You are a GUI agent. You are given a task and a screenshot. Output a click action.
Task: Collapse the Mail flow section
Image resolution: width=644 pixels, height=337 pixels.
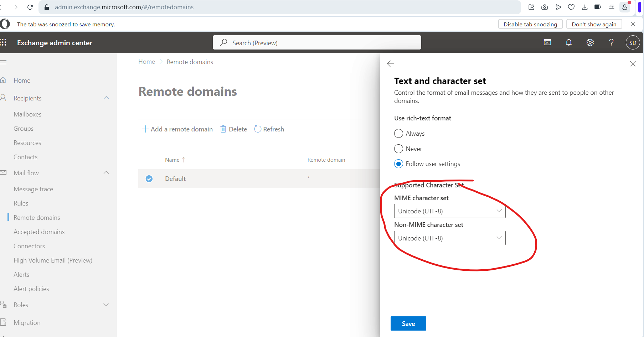[x=106, y=172]
